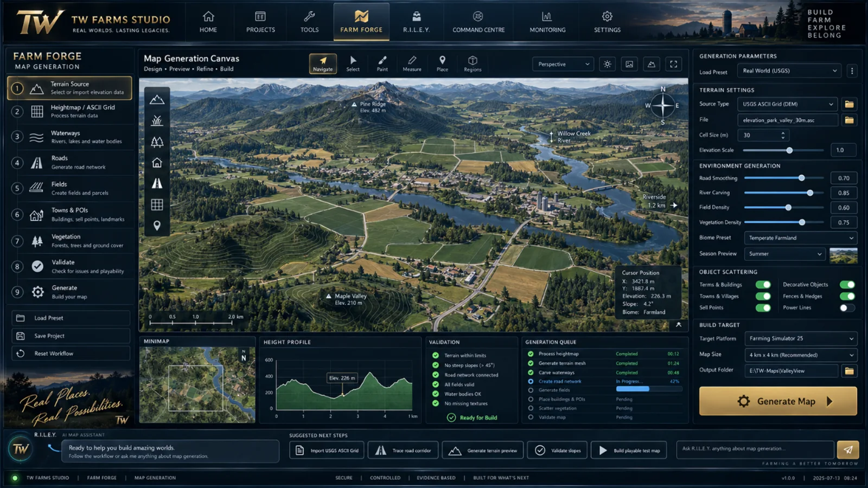868x488 pixels.
Task: Expand Target Platform dropdown
Action: 801,338
